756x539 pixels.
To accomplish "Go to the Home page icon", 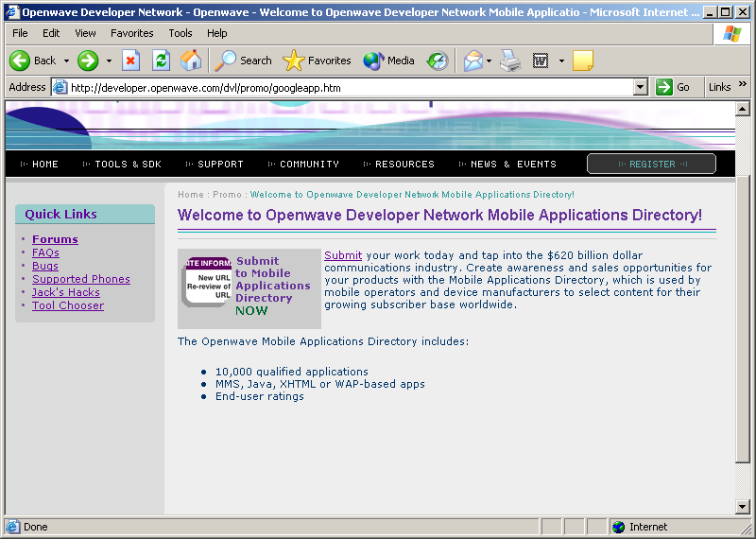I will coord(191,61).
